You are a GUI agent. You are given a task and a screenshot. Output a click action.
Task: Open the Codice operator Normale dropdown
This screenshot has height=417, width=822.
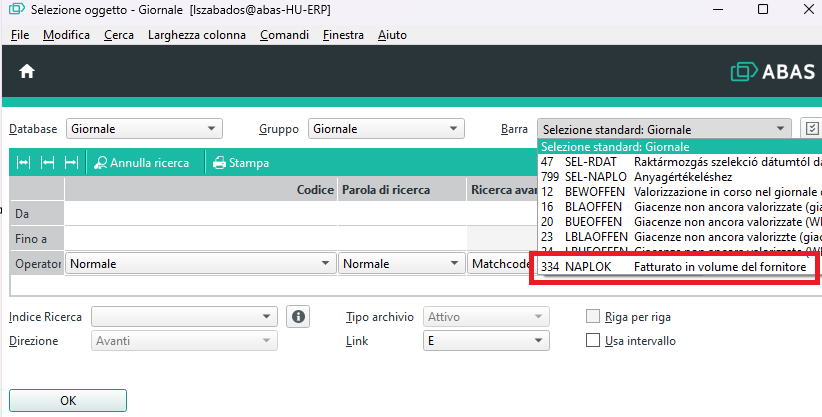(200, 263)
